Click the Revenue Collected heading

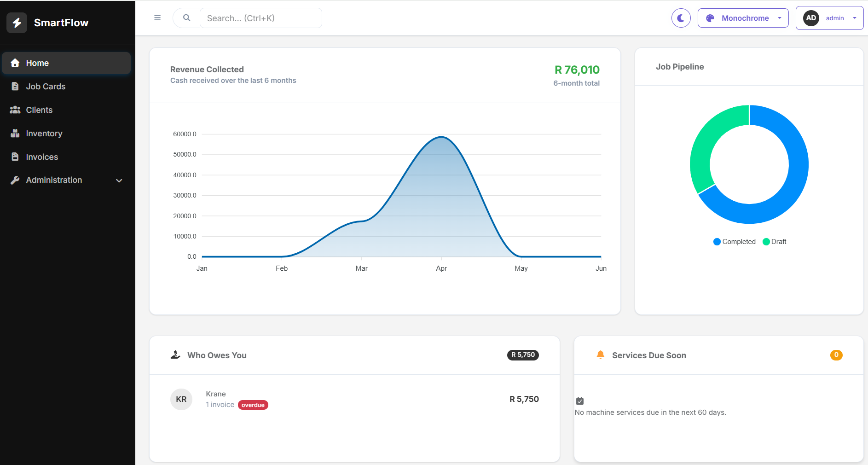coord(207,70)
